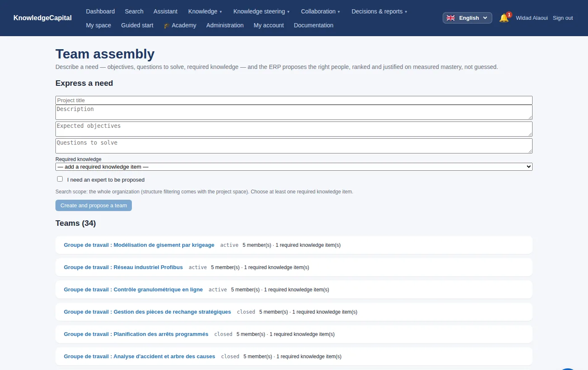This screenshot has width=588, height=370.
Task: Open team Modélisation de gisement par krigeage
Action: pyautogui.click(x=139, y=245)
